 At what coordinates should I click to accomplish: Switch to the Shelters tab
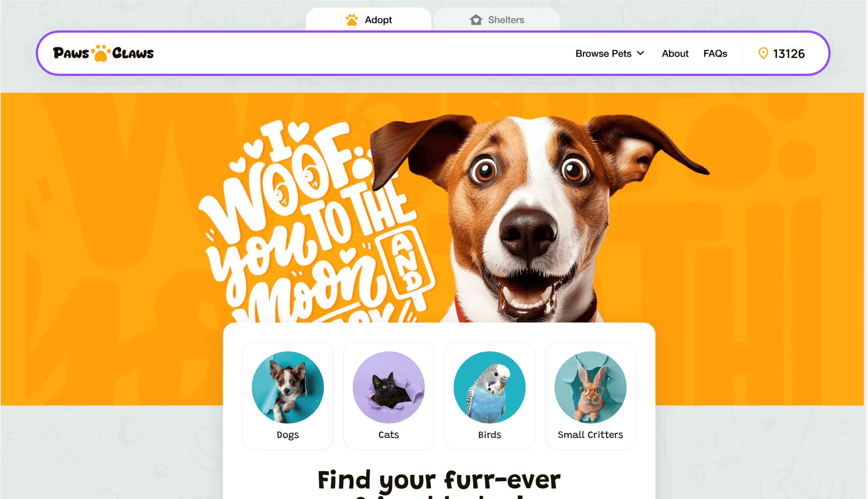(497, 20)
